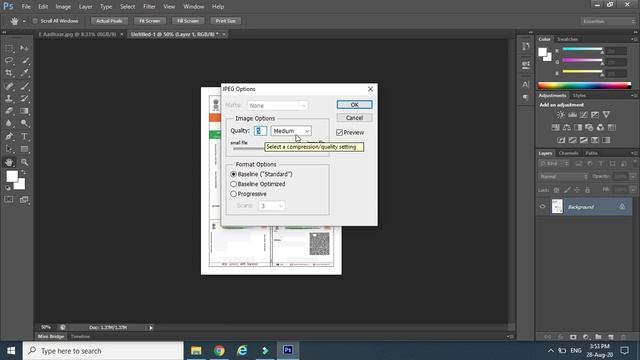Select the Gradient tool
The height and width of the screenshot is (360, 640).
point(24,111)
